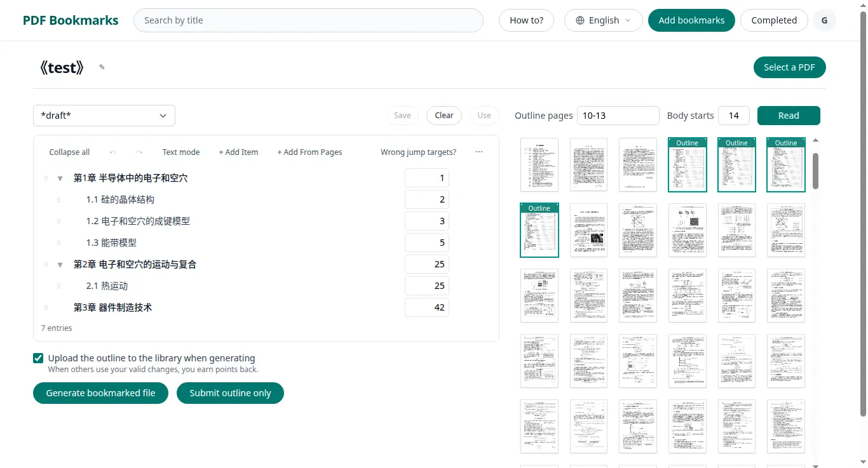Click the Clear button

click(444, 116)
